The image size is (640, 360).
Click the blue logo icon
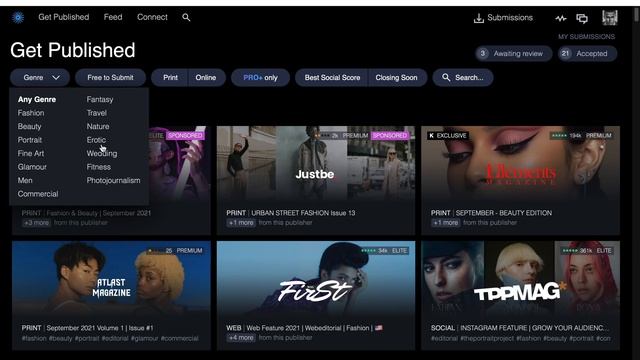click(18, 17)
